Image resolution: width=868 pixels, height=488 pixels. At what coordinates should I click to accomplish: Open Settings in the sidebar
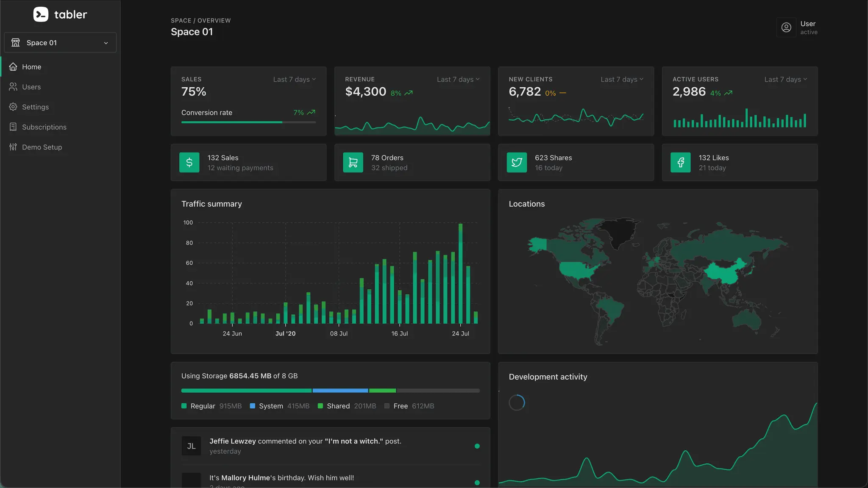pyautogui.click(x=60, y=107)
